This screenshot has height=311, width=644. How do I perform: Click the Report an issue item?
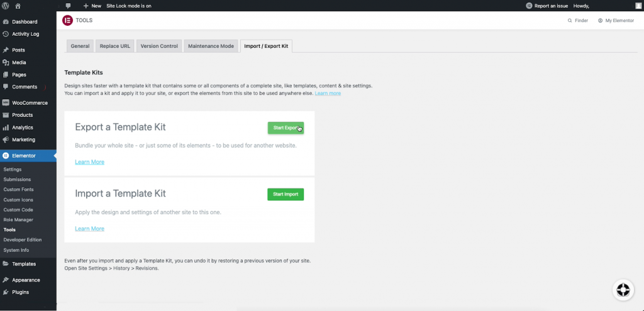pyautogui.click(x=547, y=6)
